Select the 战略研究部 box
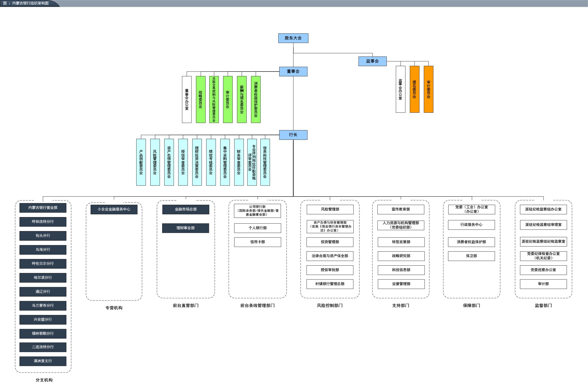This screenshot has height=383, width=588. tap(401, 256)
